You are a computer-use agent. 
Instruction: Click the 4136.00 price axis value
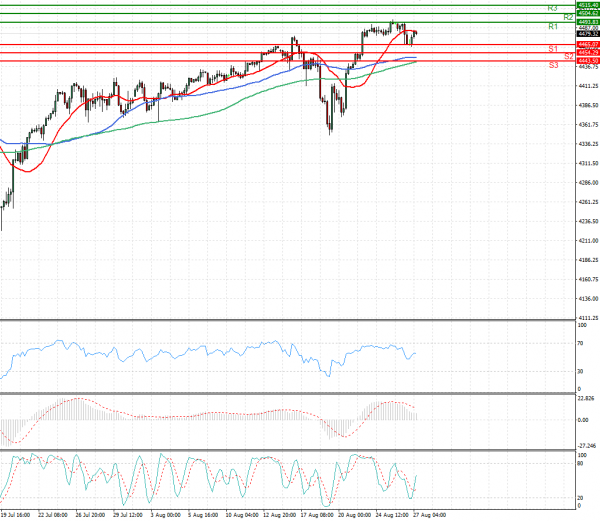click(x=588, y=299)
